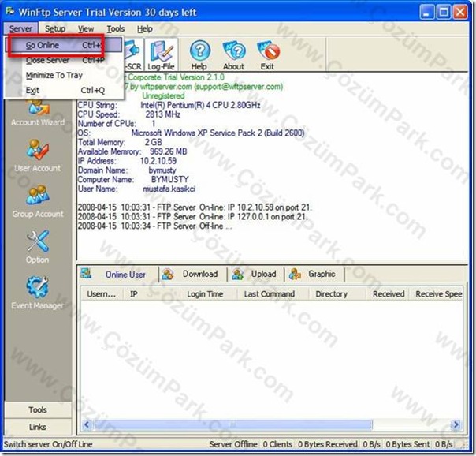
Task: Sort by IP column header
Action: [x=152, y=293]
